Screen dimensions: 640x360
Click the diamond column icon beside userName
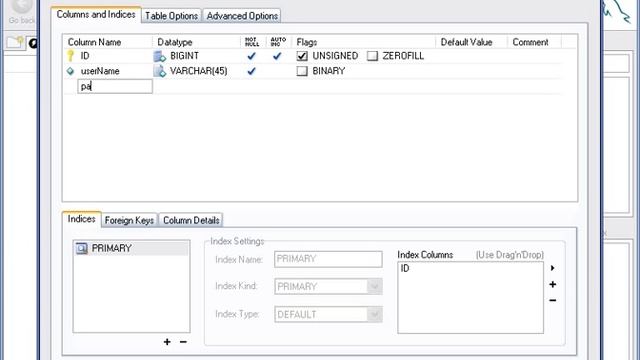tap(70, 71)
